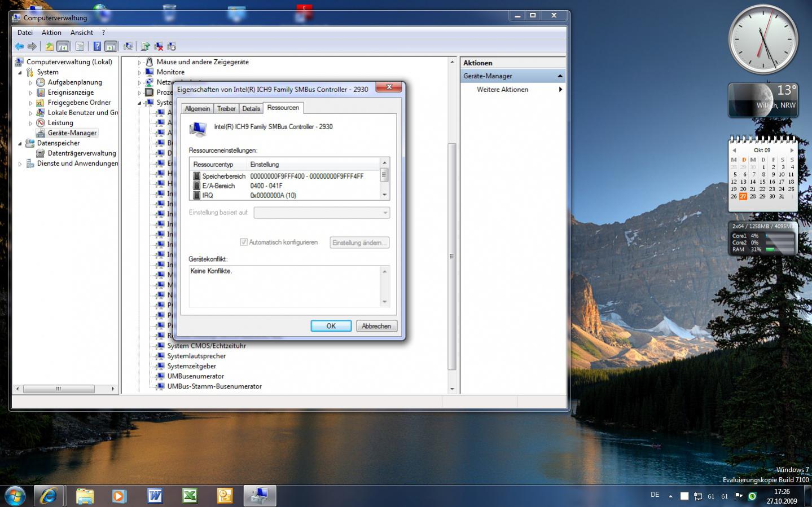The height and width of the screenshot is (507, 812).
Task: Collapse the System node in the tree
Action: [x=20, y=72]
